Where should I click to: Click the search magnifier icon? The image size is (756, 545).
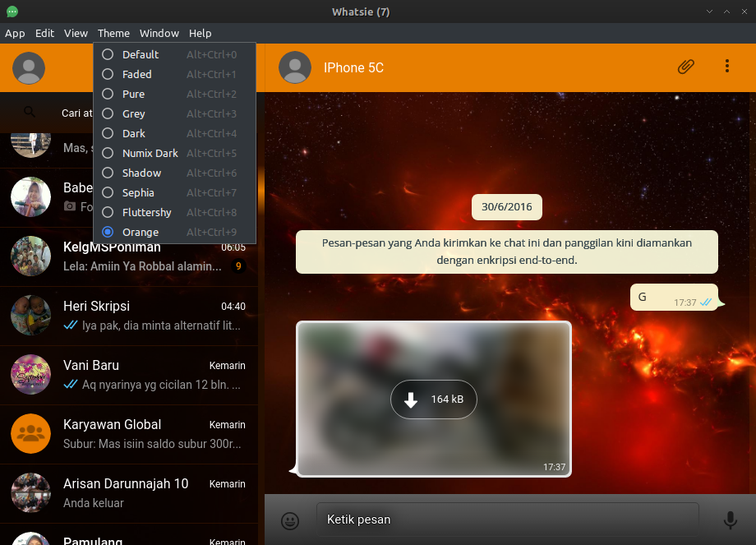30,113
